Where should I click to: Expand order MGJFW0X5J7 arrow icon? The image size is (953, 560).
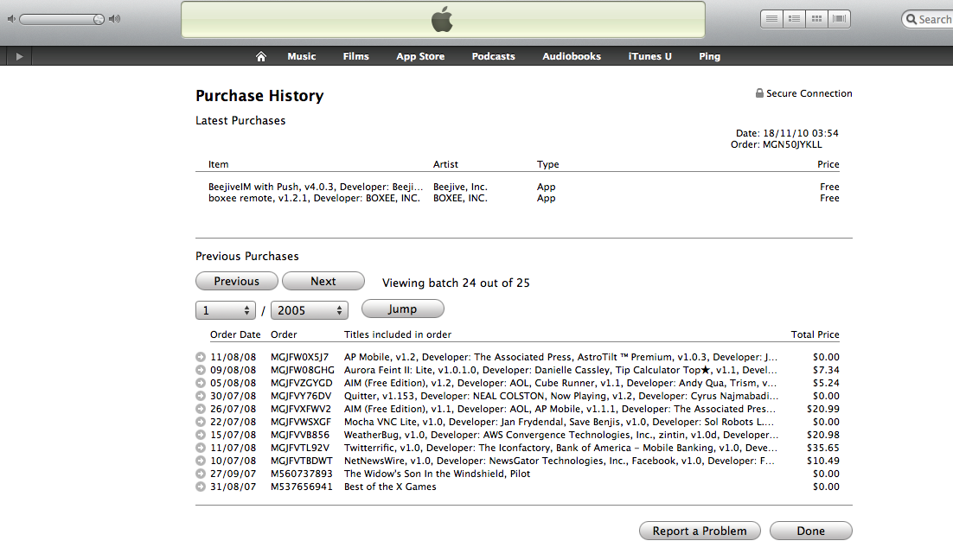tap(201, 357)
